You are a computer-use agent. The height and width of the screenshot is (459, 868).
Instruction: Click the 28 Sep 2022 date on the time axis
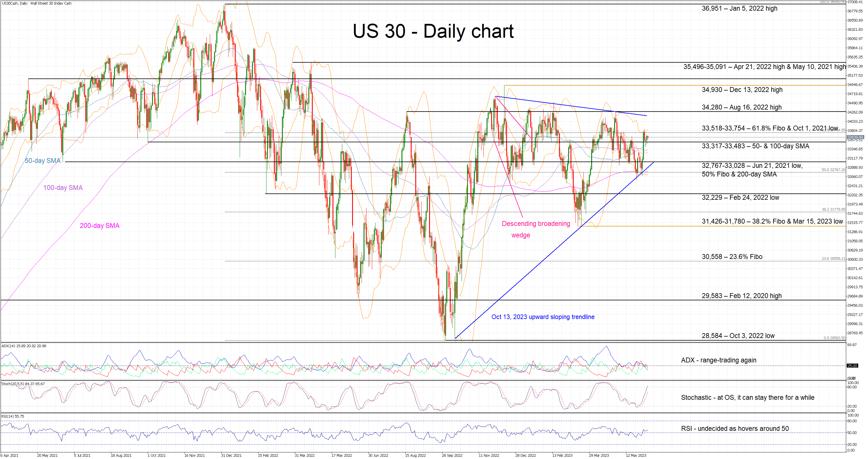pos(452,455)
